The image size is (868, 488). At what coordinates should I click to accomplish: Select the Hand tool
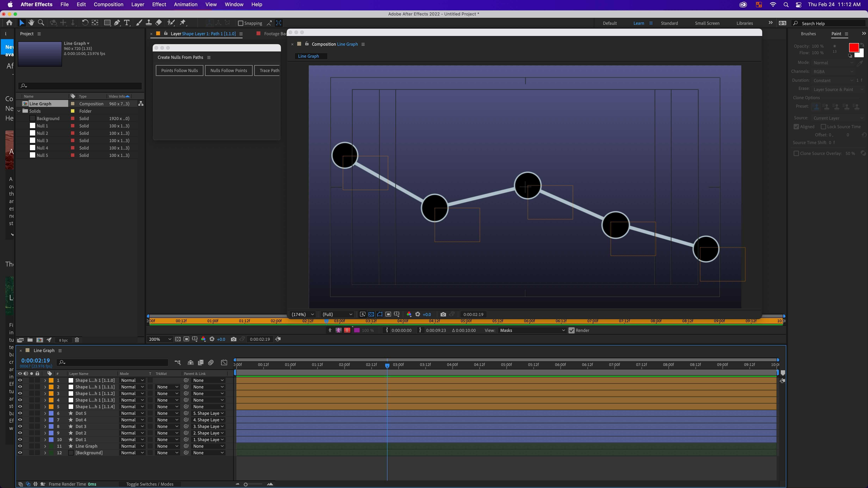31,23
